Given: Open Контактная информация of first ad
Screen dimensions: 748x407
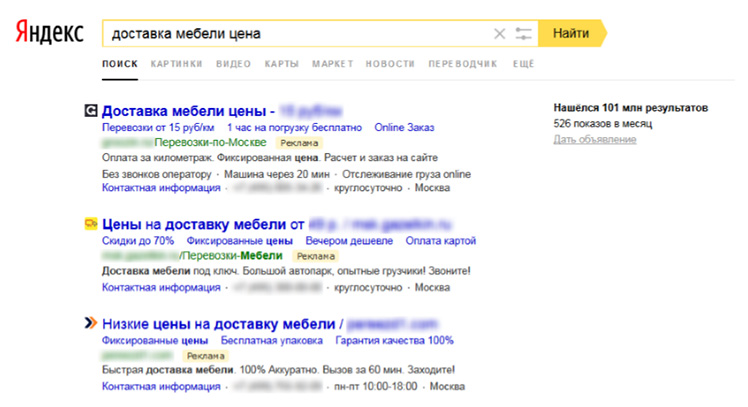Looking at the screenshot, I should point(161,188).
